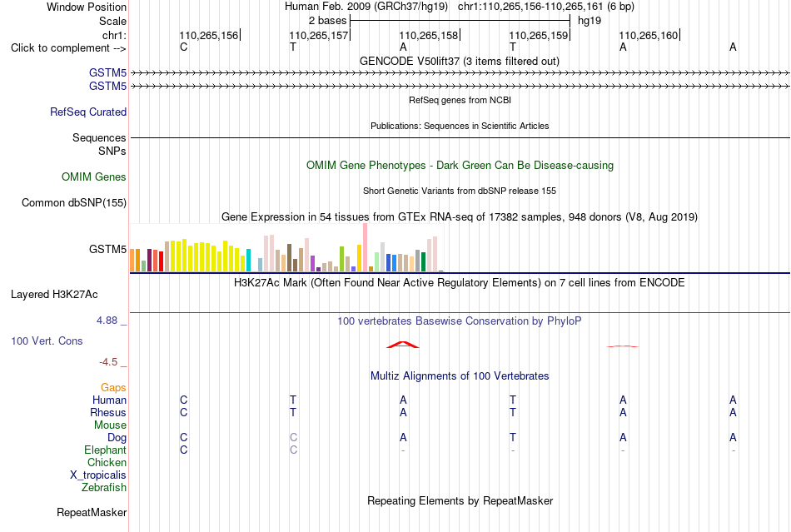Open the RepeatMasker track label
The image size is (791, 532).
click(92, 512)
